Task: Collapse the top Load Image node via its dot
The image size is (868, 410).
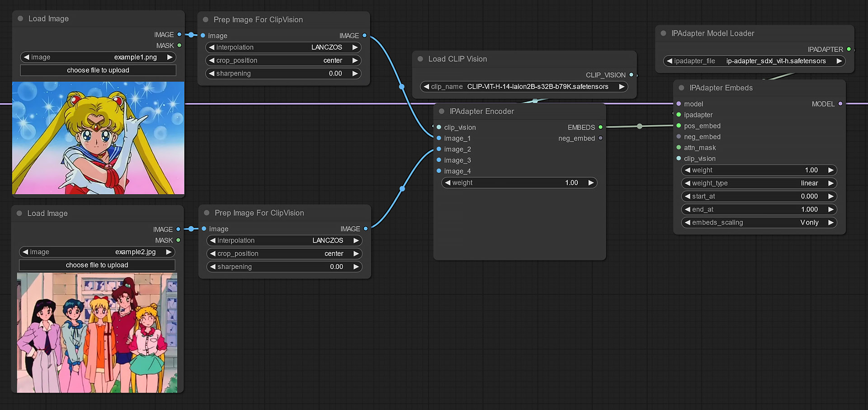Action: [20, 19]
